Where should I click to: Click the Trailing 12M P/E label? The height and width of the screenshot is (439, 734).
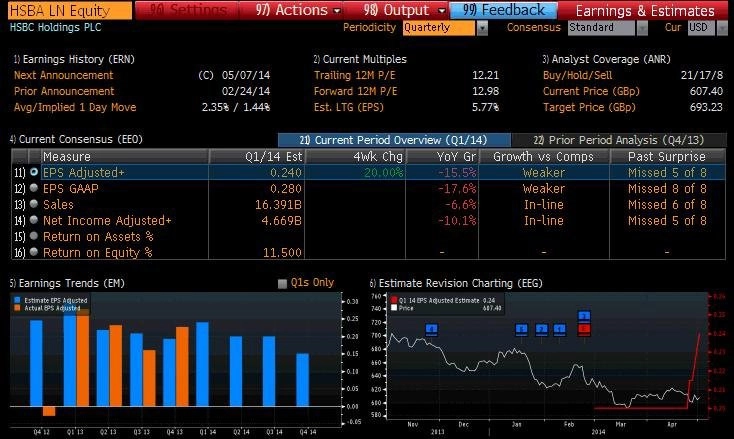pyautogui.click(x=354, y=75)
